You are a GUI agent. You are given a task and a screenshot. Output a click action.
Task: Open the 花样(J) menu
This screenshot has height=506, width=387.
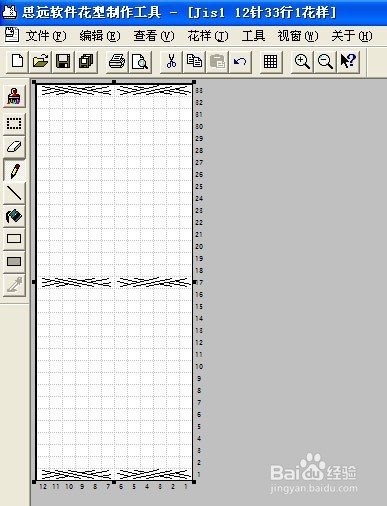(x=208, y=36)
